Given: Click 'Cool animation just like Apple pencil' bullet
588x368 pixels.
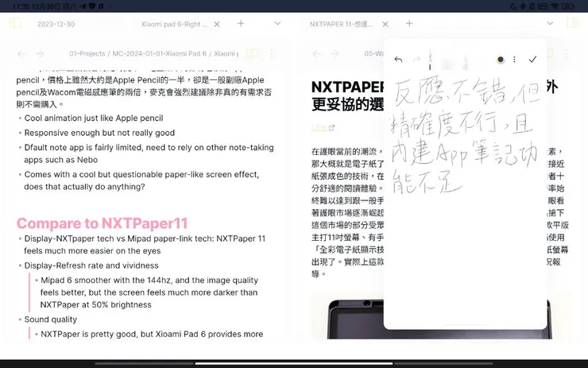Looking at the screenshot, I should (x=94, y=118).
